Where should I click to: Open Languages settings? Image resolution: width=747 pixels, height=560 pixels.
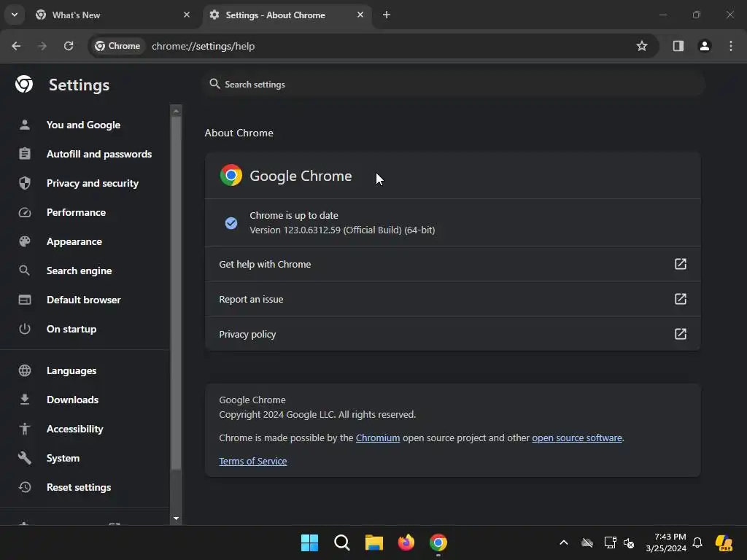(71, 370)
